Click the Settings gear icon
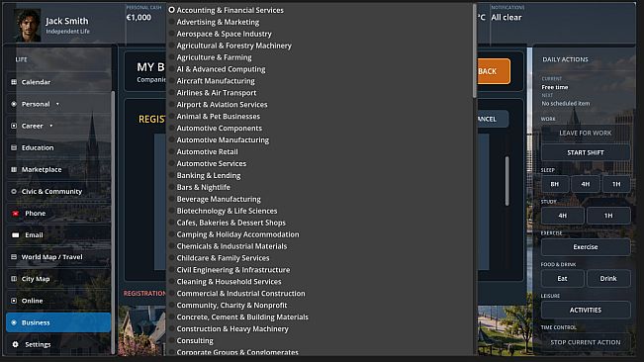This screenshot has height=362, width=644. pyautogui.click(x=16, y=344)
